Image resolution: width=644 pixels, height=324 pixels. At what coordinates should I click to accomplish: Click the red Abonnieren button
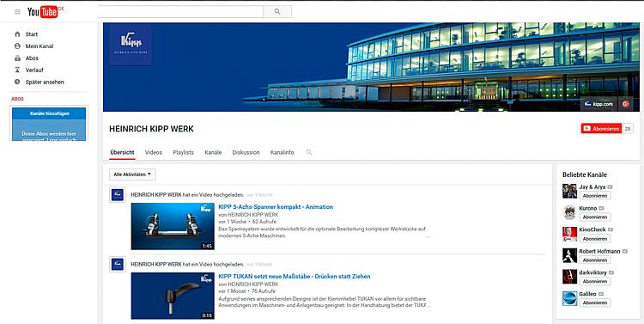[601, 129]
